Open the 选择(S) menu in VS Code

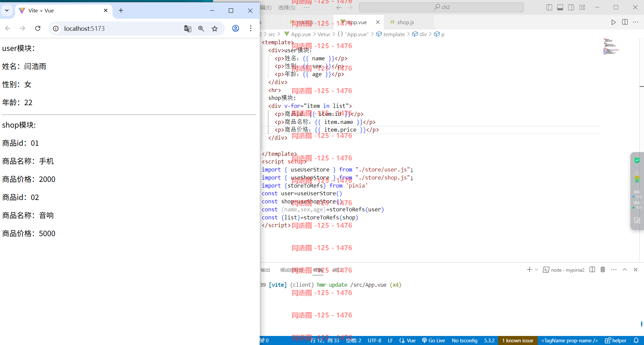[286, 7]
